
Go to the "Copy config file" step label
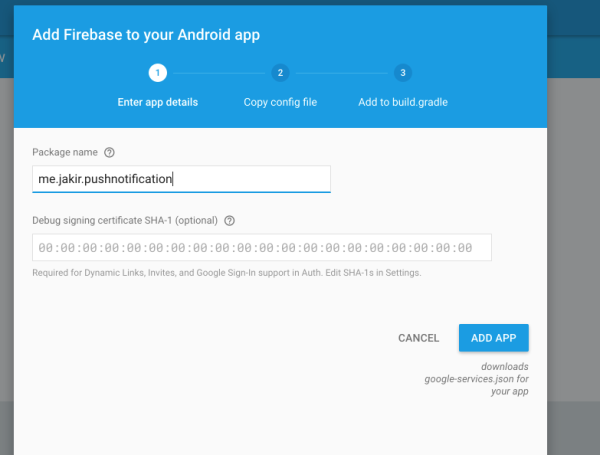[280, 102]
